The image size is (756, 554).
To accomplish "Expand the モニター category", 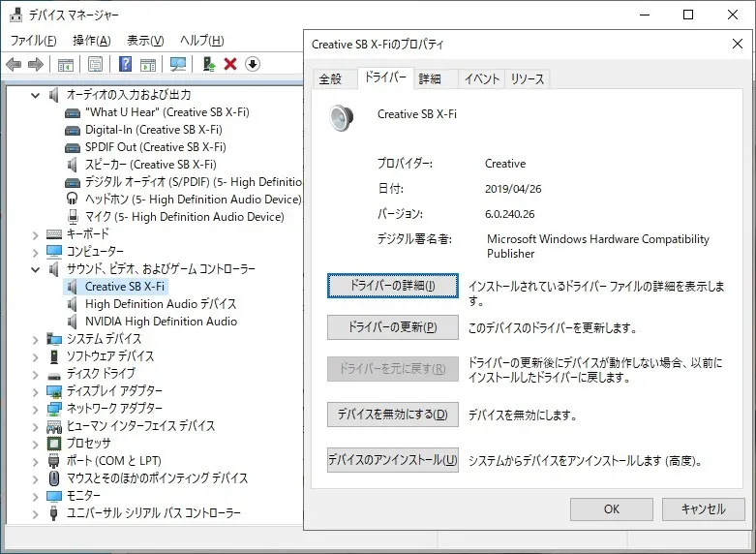I will pos(35,497).
